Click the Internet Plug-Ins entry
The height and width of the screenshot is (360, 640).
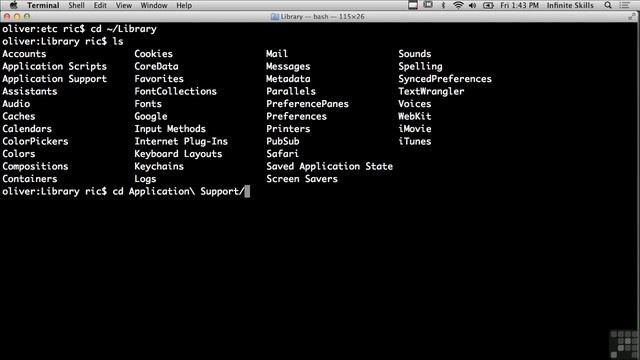coord(181,142)
